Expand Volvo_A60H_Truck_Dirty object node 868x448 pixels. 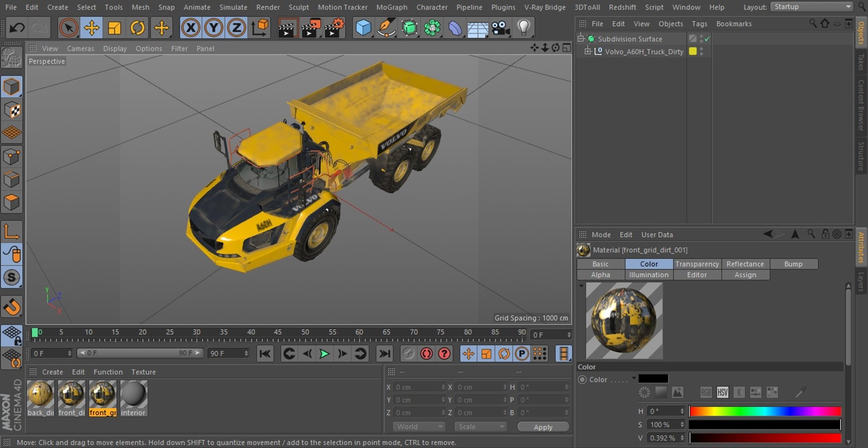[588, 51]
